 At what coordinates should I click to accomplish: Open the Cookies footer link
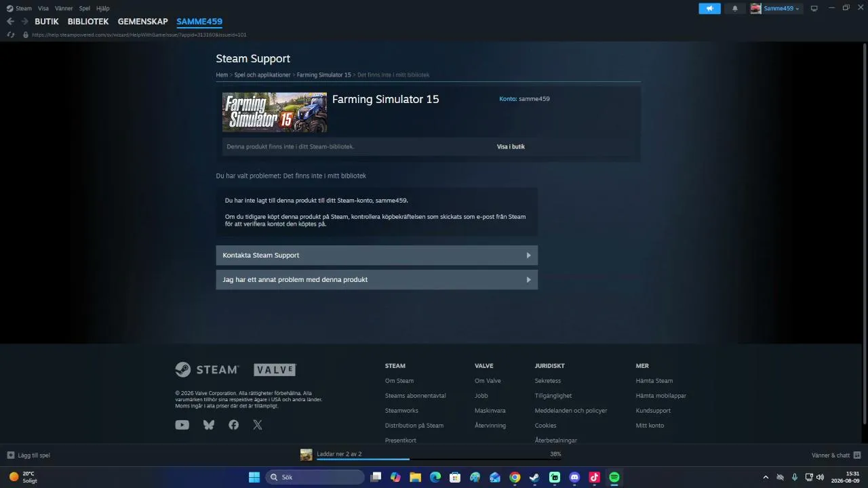click(x=546, y=426)
